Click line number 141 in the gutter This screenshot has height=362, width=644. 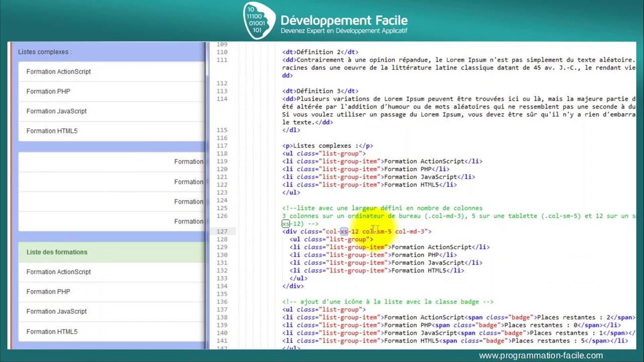point(222,341)
